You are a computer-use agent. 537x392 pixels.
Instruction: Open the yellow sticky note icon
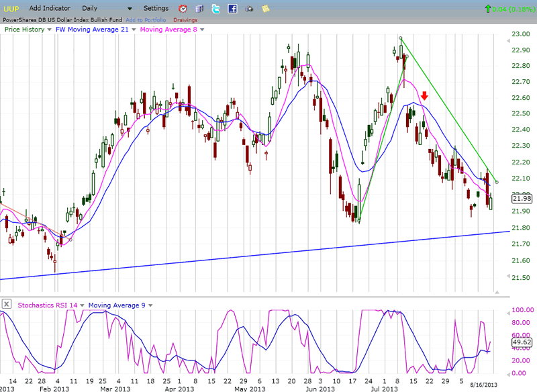pyautogui.click(x=266, y=9)
